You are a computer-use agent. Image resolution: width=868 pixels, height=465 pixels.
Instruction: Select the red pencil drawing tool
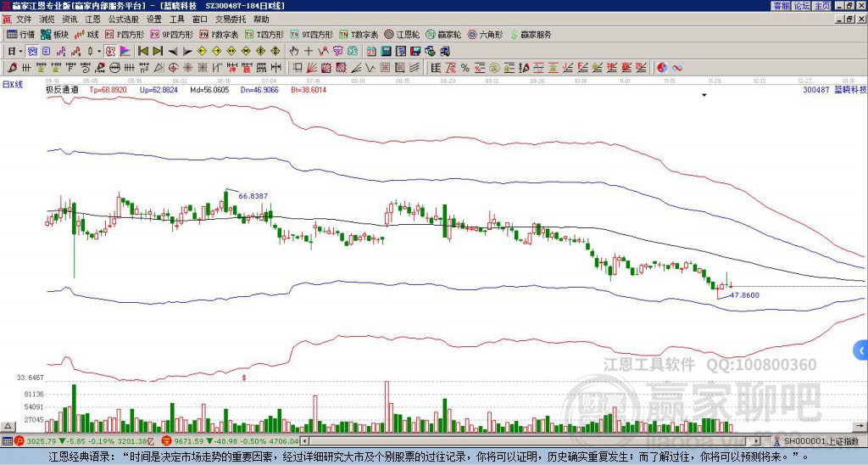click(x=12, y=68)
